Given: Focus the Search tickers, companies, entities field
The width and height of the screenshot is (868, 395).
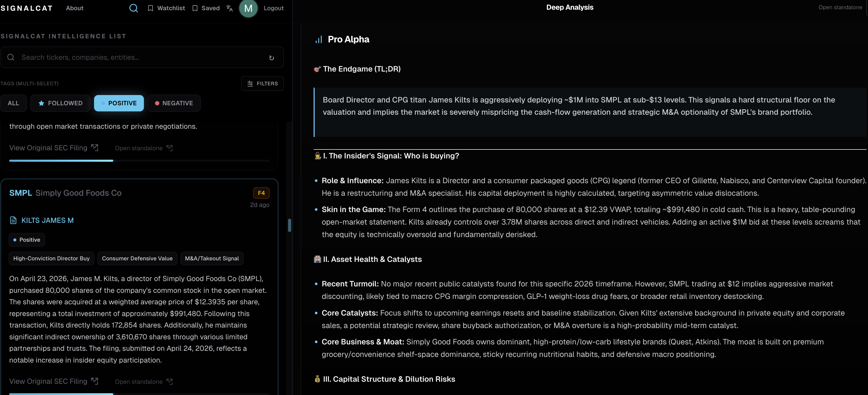Looking at the screenshot, I should coord(142,57).
